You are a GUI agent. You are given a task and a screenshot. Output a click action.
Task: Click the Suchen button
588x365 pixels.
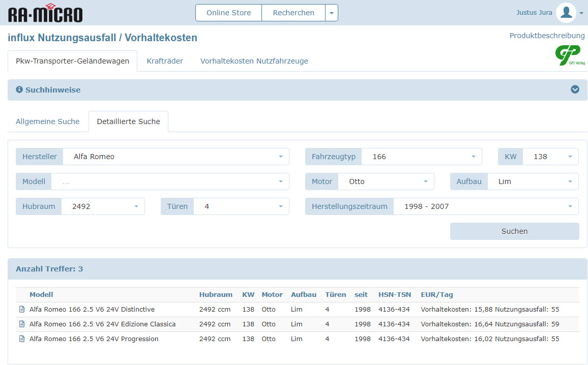(515, 231)
